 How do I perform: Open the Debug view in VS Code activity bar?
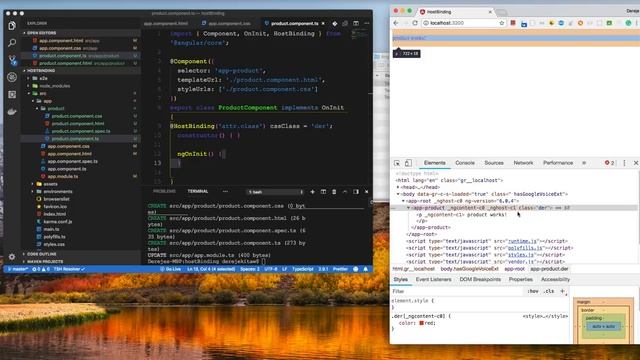click(12, 77)
